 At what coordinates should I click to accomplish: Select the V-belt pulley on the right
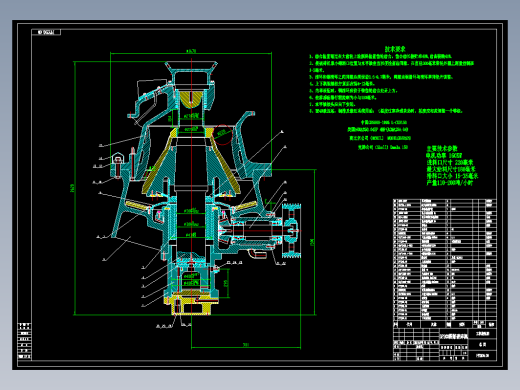(292, 231)
